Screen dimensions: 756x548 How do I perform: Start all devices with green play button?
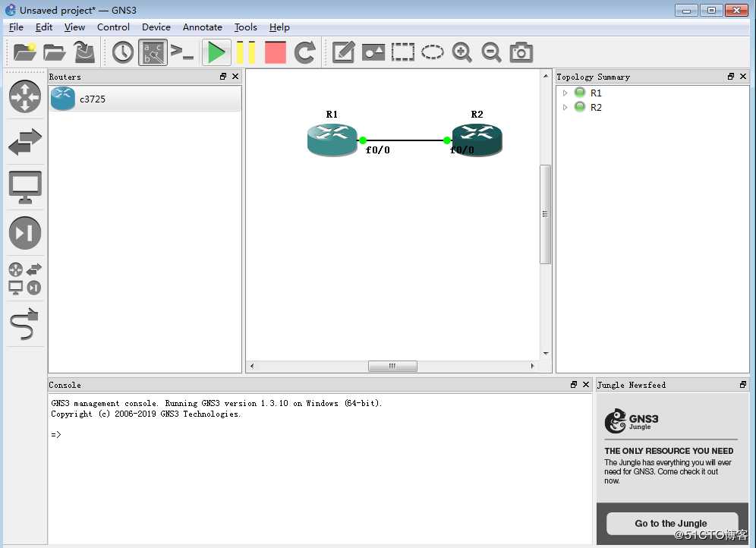point(216,52)
